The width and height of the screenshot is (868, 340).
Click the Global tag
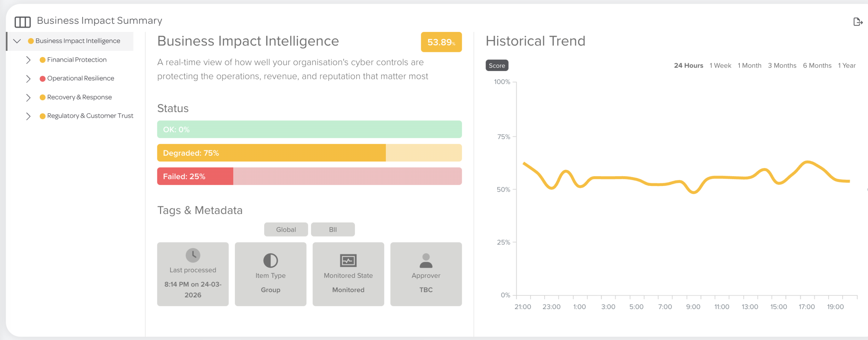(x=286, y=229)
